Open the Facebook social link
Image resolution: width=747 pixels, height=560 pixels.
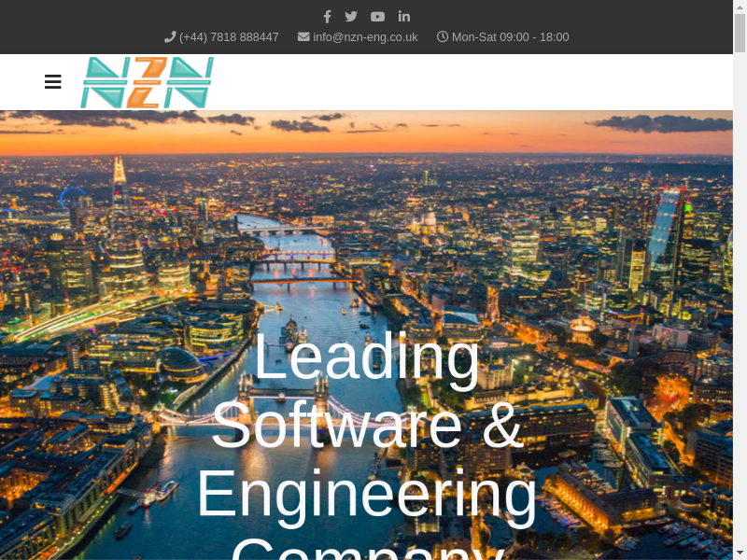327,16
